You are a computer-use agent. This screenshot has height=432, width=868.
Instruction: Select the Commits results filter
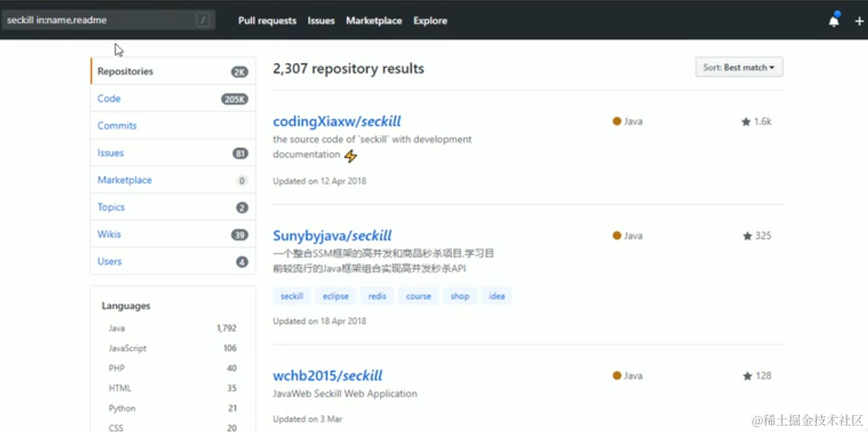[x=173, y=126]
